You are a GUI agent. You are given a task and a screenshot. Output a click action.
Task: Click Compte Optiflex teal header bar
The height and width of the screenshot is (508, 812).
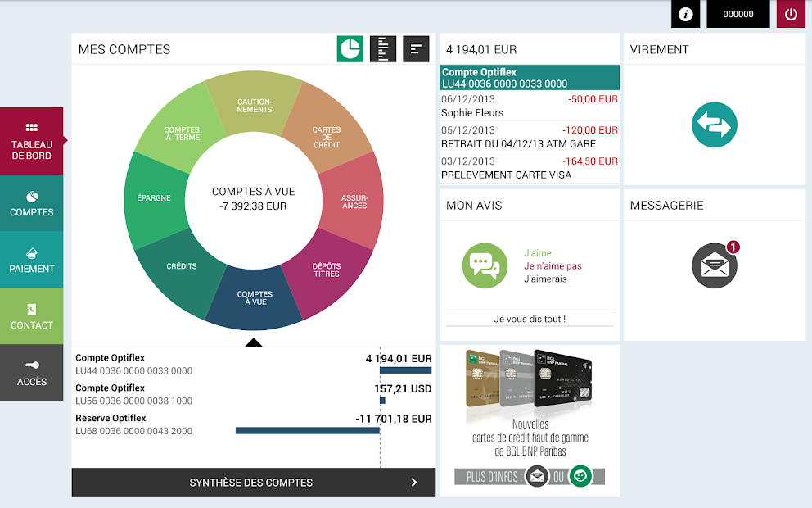[530, 78]
